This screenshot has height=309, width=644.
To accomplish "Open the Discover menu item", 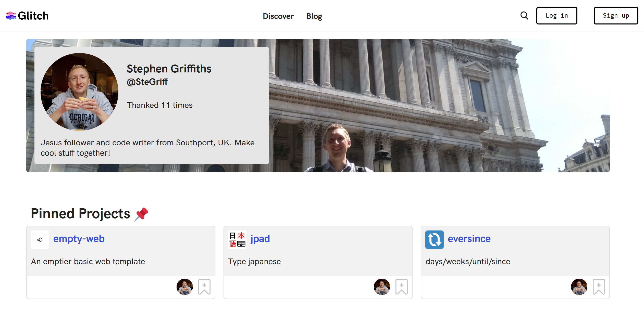I will pos(278,16).
